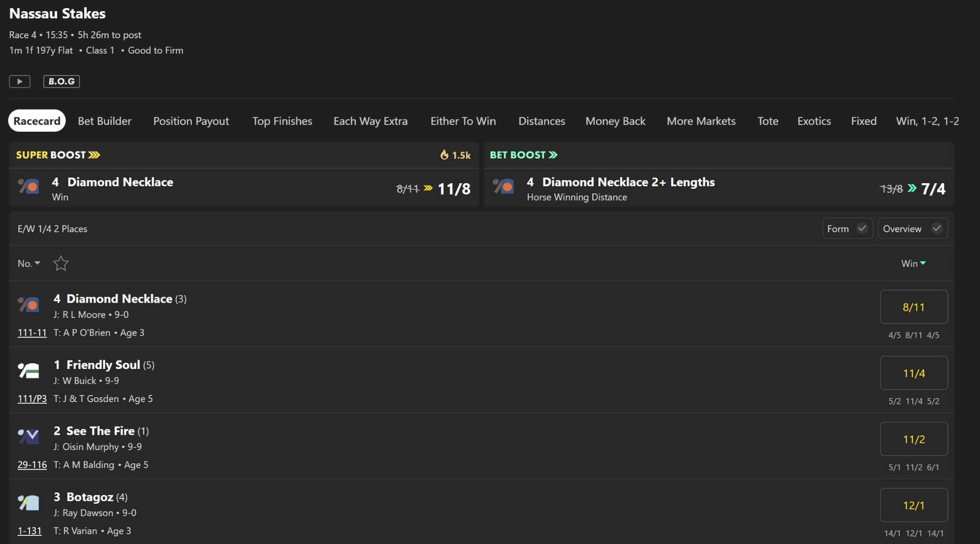
Task: Select the Racecard tab
Action: click(x=37, y=121)
